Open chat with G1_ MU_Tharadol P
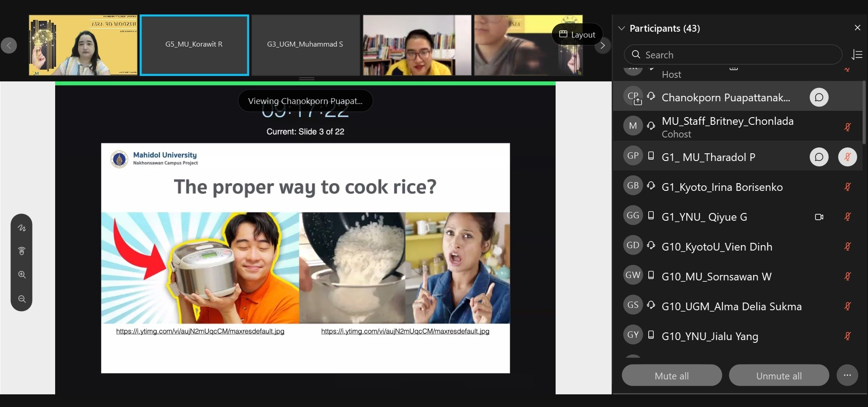Viewport: 868px width, 407px height. (x=819, y=157)
